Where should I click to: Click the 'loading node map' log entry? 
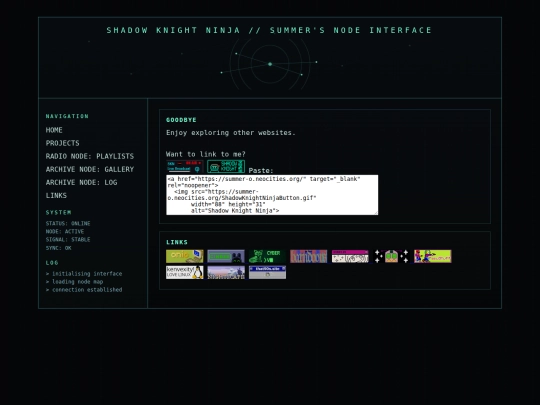pyautogui.click(x=74, y=282)
